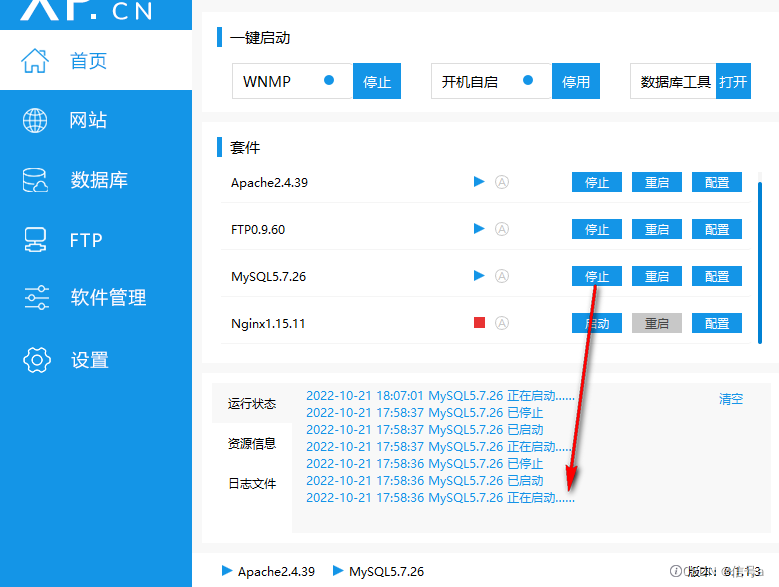Screen dimensions: 779x587
Task: Click the version info icon at bottom
Action: (676, 571)
